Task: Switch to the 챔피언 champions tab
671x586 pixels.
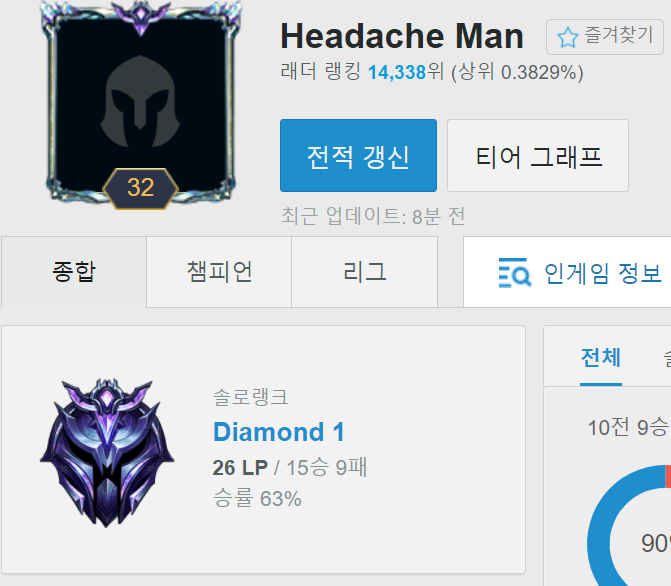Action: click(219, 272)
